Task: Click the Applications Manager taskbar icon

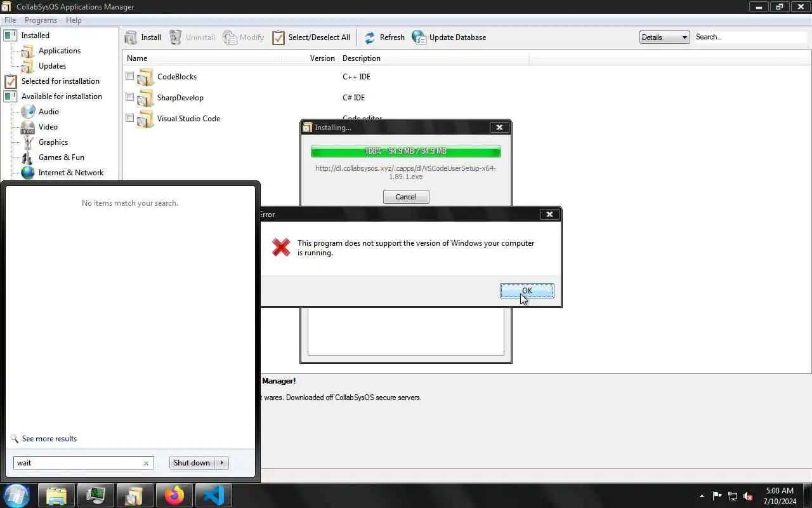Action: (x=135, y=495)
